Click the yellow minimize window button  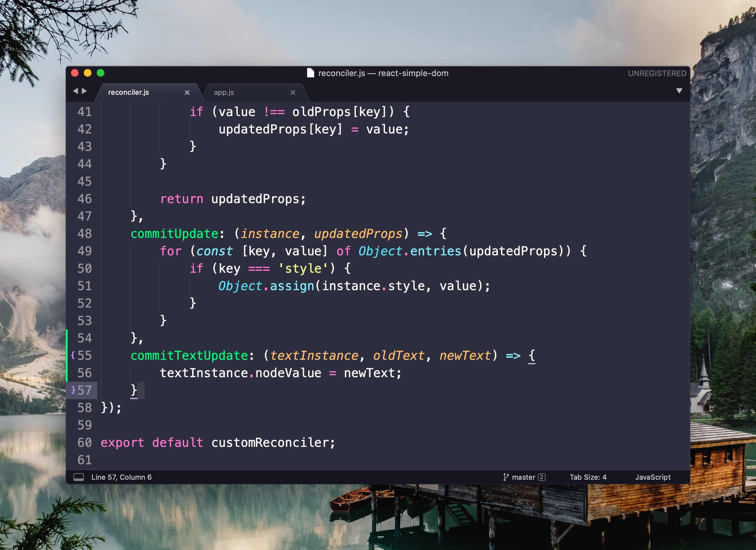point(88,73)
